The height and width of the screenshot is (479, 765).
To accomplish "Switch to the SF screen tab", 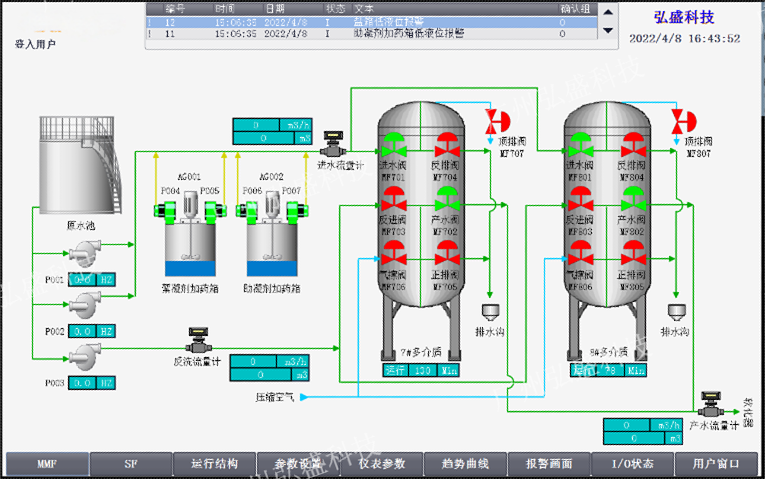I will click(x=131, y=464).
